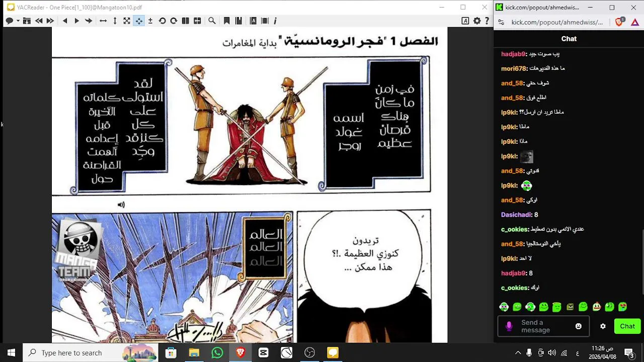This screenshot has width=644, height=362.
Task: Open the emoji picker smiley
Action: 579,326
